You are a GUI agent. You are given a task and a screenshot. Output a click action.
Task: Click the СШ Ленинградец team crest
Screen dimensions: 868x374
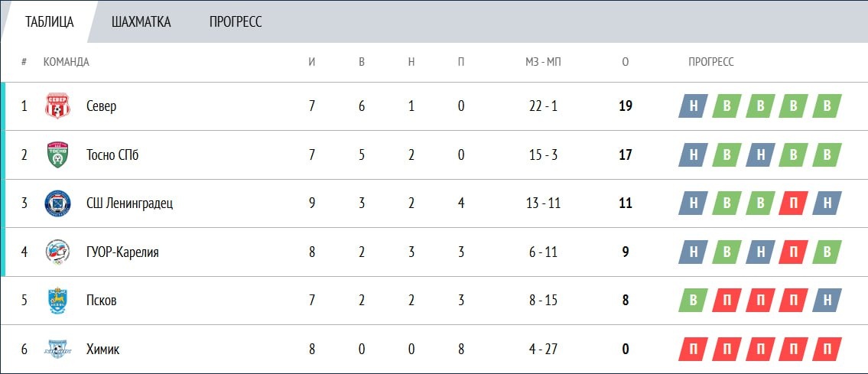[58, 203]
